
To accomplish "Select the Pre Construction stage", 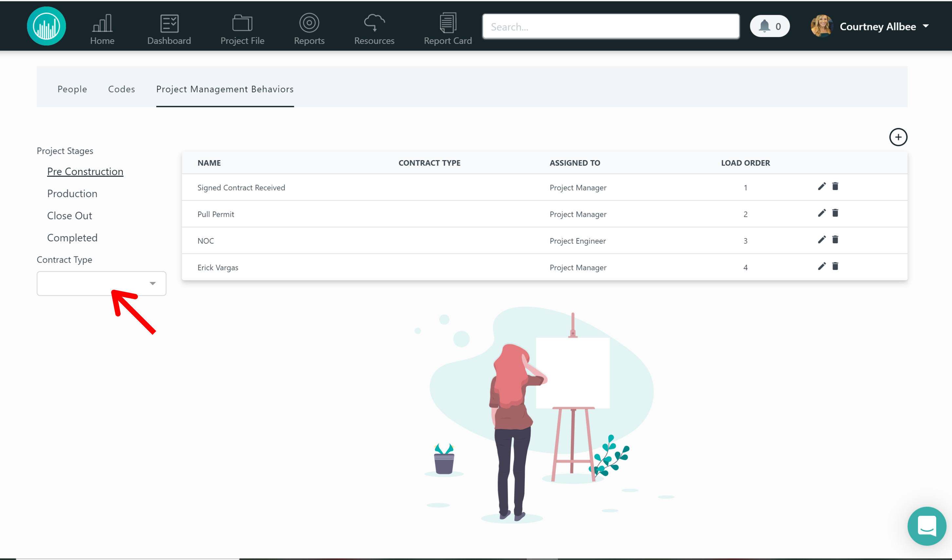I will point(85,171).
